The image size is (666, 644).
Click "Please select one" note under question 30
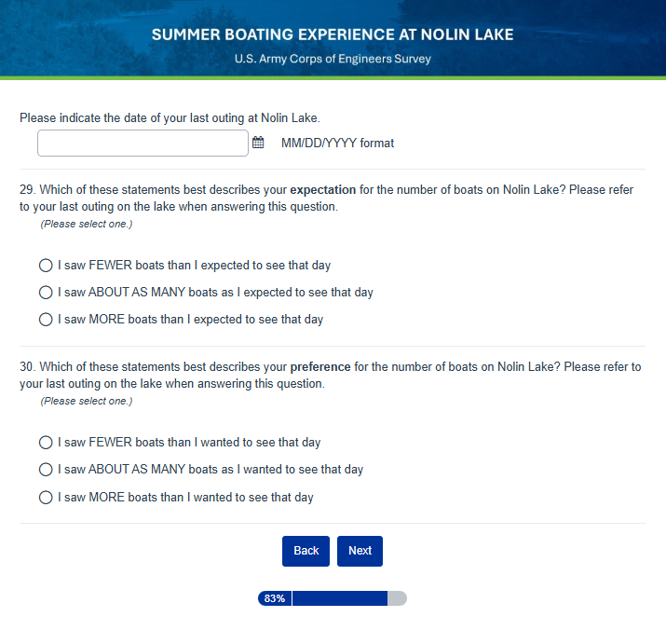pos(87,402)
